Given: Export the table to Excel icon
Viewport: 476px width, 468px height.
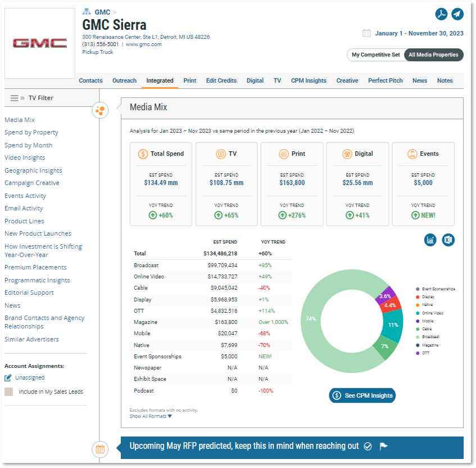Looking at the screenshot, I should pyautogui.click(x=448, y=240).
